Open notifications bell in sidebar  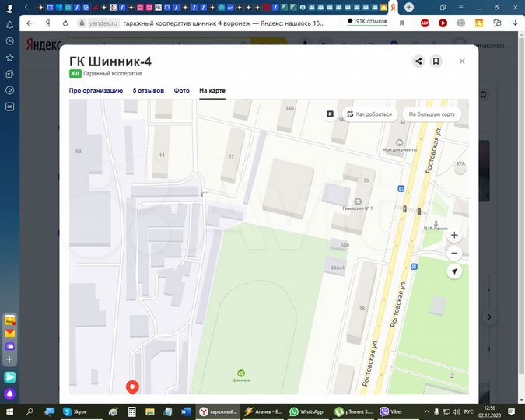coord(9,25)
